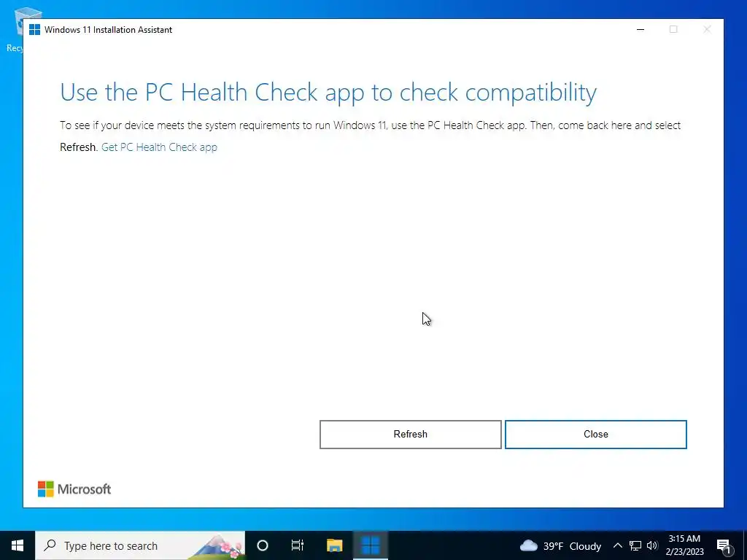Image resolution: width=747 pixels, height=560 pixels.
Task: Click the Refresh button
Action: coord(410,435)
